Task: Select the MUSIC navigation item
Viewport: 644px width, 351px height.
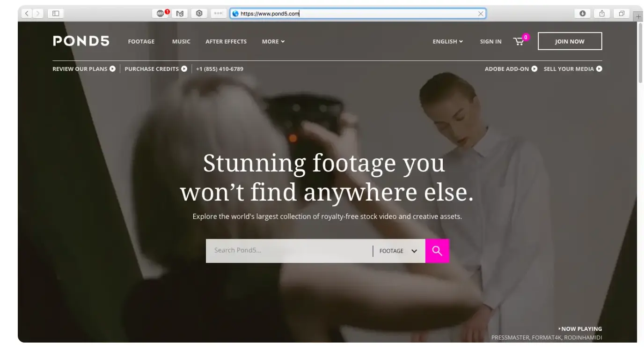Action: 181,41
